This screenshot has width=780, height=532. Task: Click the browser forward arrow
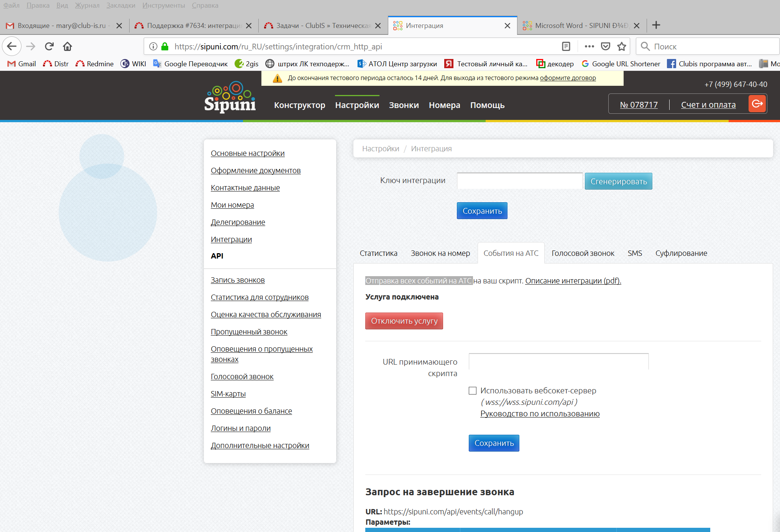coord(31,46)
